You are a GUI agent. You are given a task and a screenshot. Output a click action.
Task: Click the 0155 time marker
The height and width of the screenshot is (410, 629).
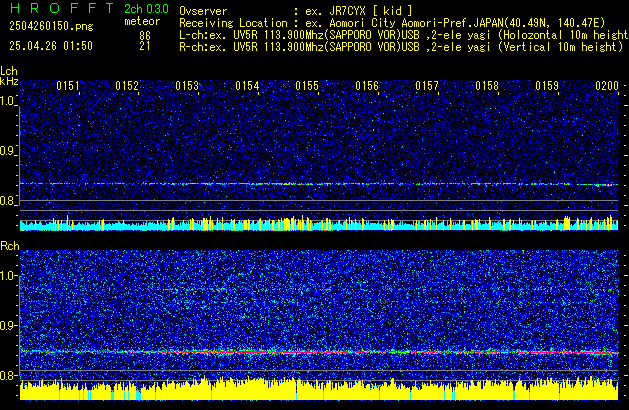coord(307,86)
